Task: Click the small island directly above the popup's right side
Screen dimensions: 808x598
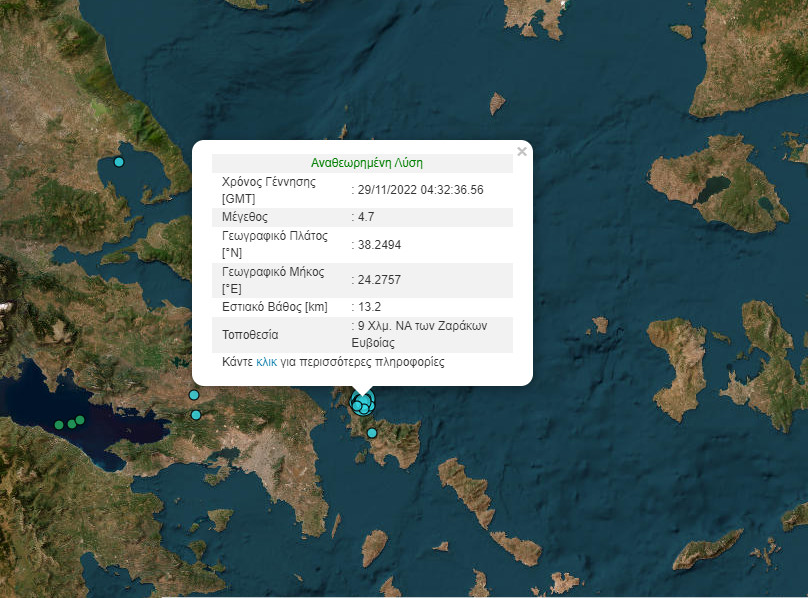Action: tap(498, 102)
